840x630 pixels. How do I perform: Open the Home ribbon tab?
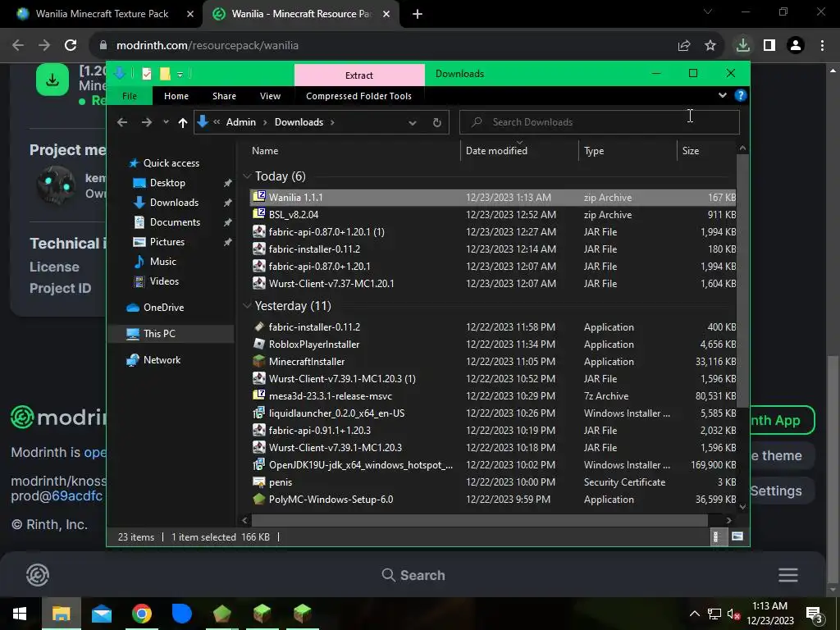pyautogui.click(x=176, y=96)
